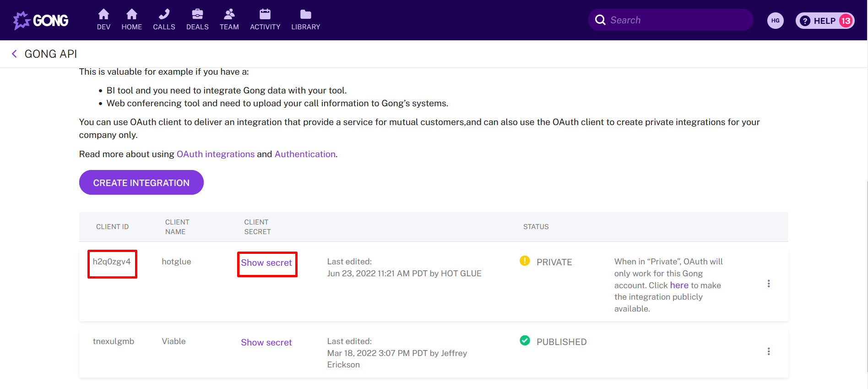Open the DEALS section
Viewport: 868px width, 389px height.
(197, 20)
